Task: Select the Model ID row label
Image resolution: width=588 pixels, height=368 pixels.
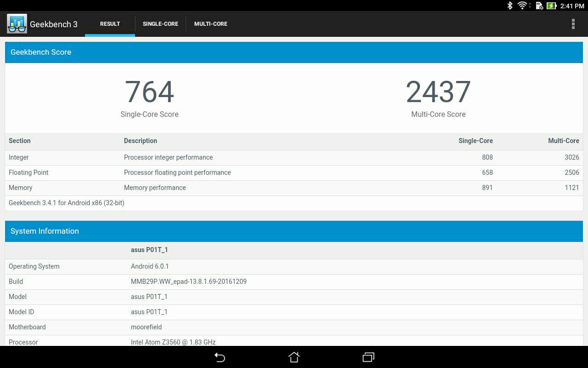Action: click(21, 312)
